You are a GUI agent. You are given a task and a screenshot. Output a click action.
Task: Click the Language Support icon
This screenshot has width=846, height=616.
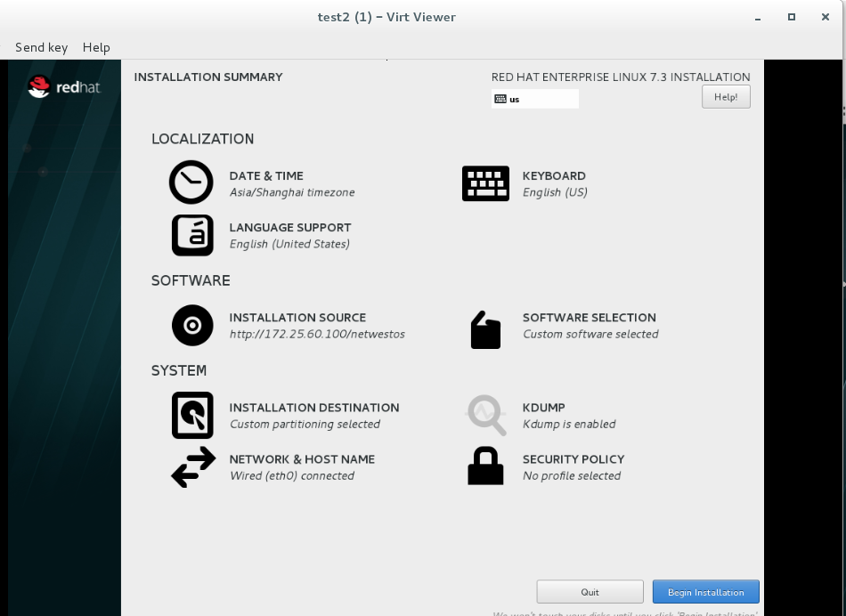(x=192, y=235)
